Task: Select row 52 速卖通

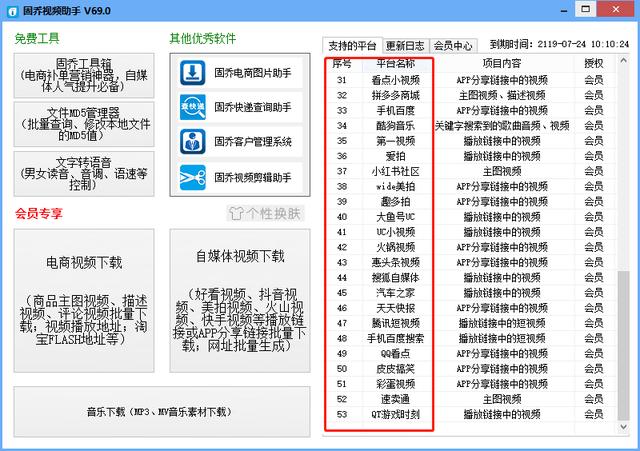Action: coord(471,399)
